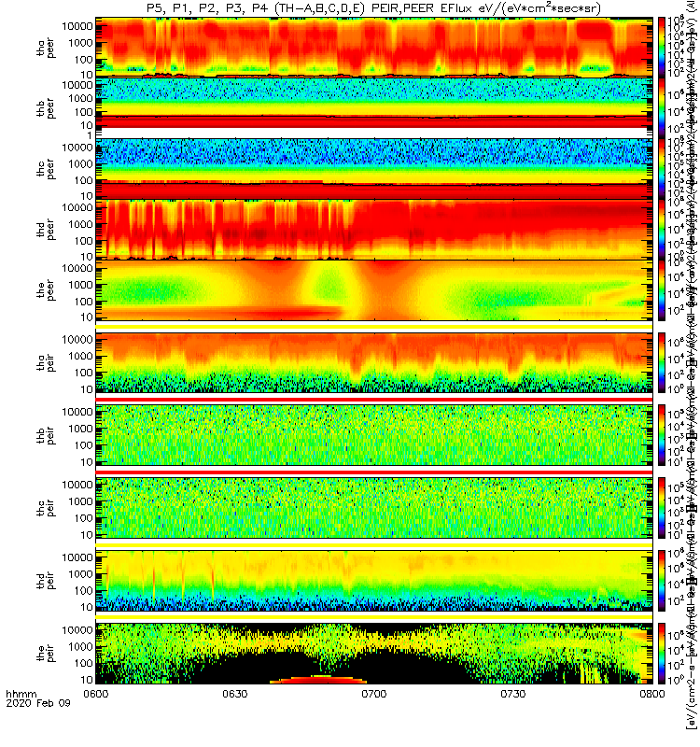The height and width of the screenshot is (747, 700).
Task: Click inside the the peir ion spectrogram
Action: pos(374,653)
